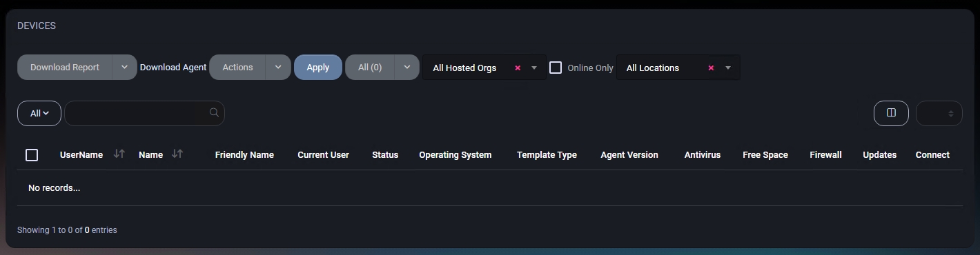Click the Connect column header

pos(932,155)
